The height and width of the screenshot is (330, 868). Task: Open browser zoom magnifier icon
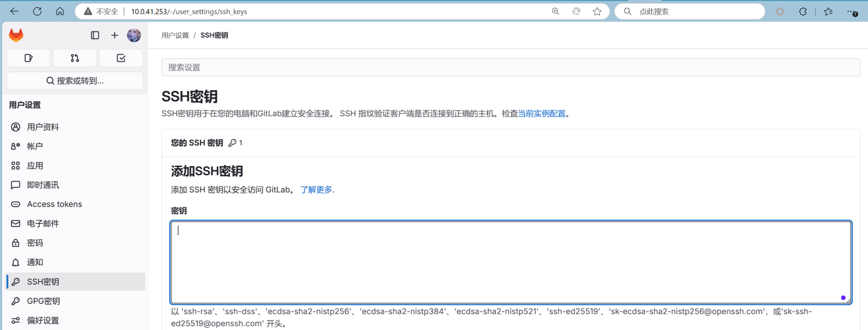(556, 11)
